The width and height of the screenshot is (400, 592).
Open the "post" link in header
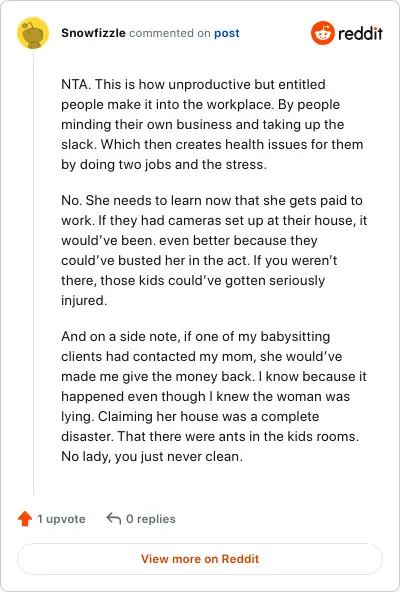227,33
